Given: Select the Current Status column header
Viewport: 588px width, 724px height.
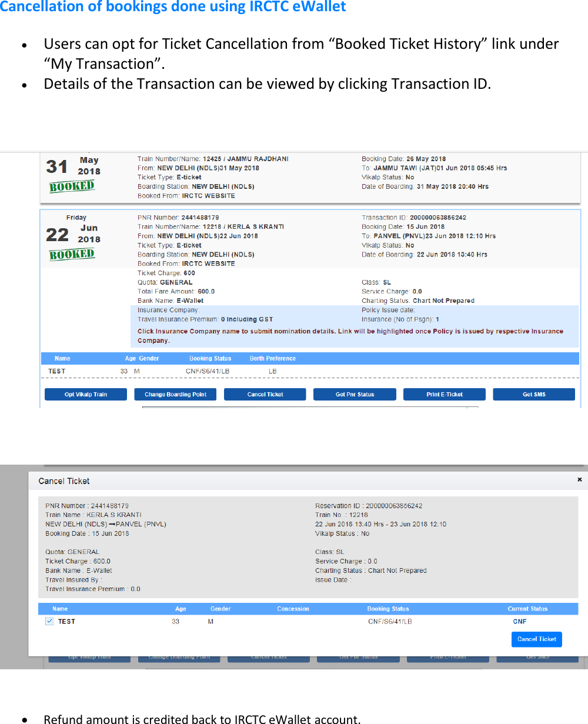Looking at the screenshot, I should [x=527, y=609].
